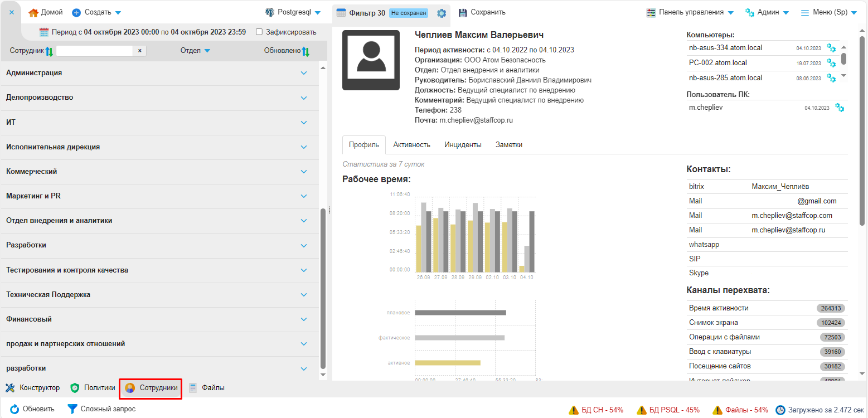Click the Сложный запрос funnel icon
The height and width of the screenshot is (418, 868).
coord(72,409)
